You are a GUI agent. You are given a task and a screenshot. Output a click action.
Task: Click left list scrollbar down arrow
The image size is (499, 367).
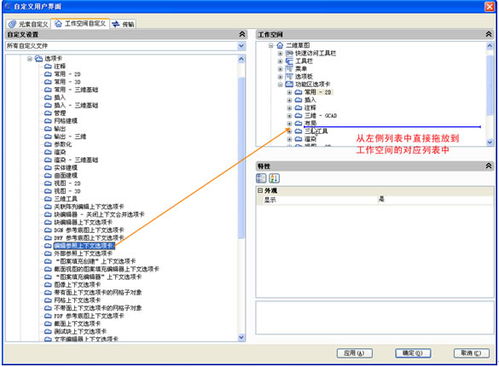(x=242, y=337)
